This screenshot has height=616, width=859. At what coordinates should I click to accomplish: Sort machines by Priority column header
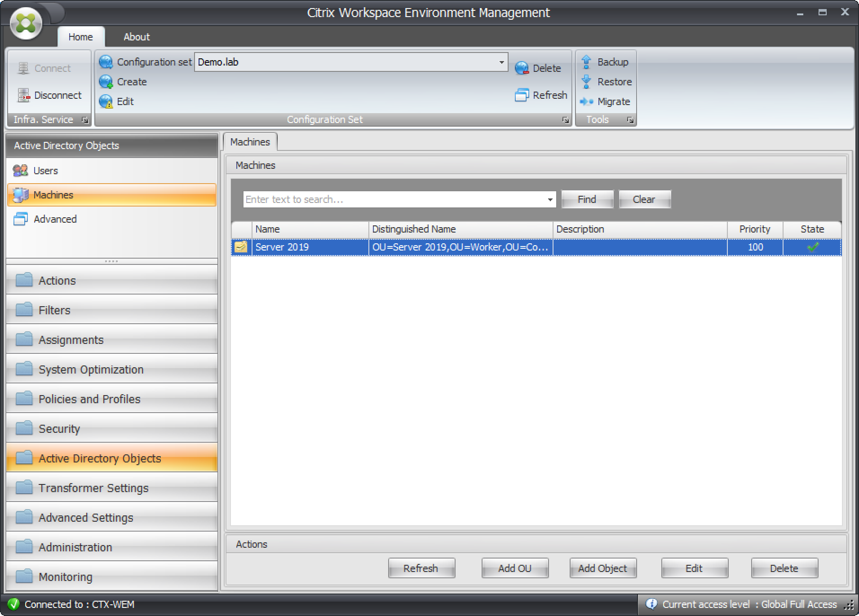[x=754, y=229]
